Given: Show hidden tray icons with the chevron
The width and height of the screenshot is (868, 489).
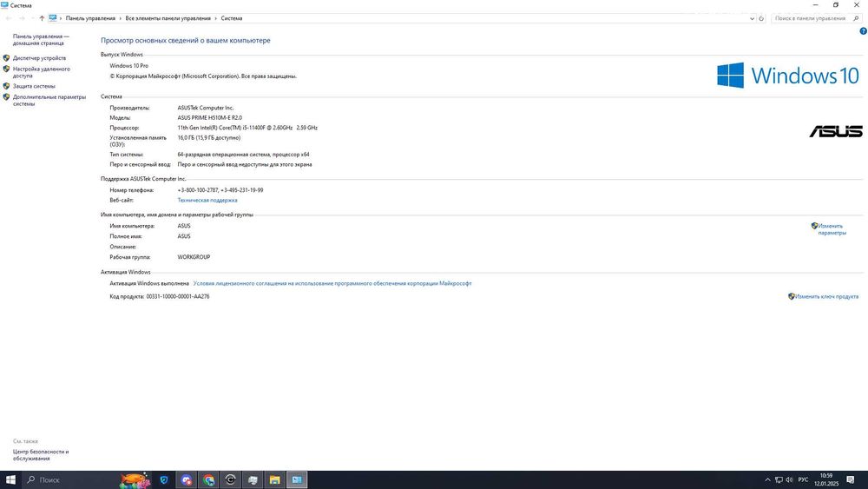Looking at the screenshot, I should point(767,479).
